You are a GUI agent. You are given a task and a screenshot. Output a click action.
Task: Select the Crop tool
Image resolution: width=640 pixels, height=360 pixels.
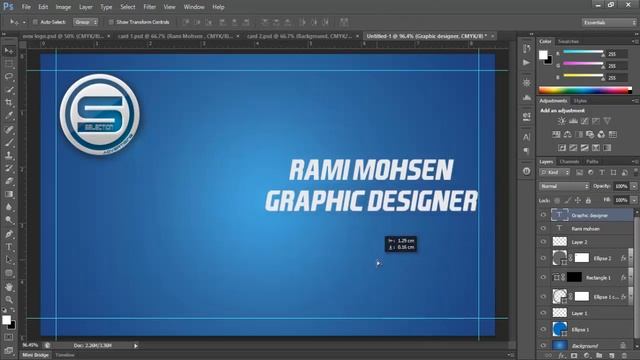click(9, 102)
